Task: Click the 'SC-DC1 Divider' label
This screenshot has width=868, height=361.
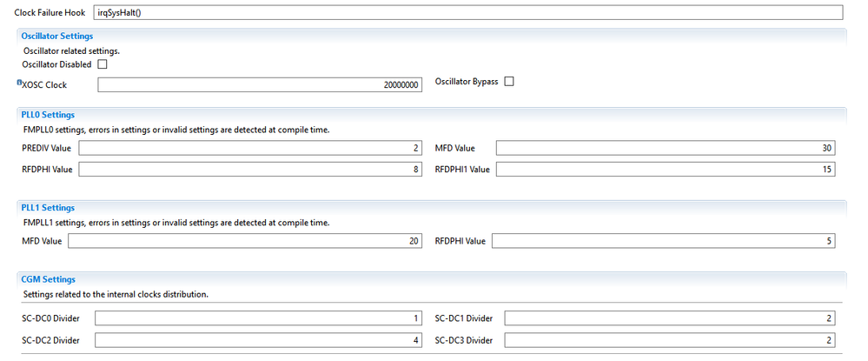Action: pyautogui.click(x=464, y=318)
